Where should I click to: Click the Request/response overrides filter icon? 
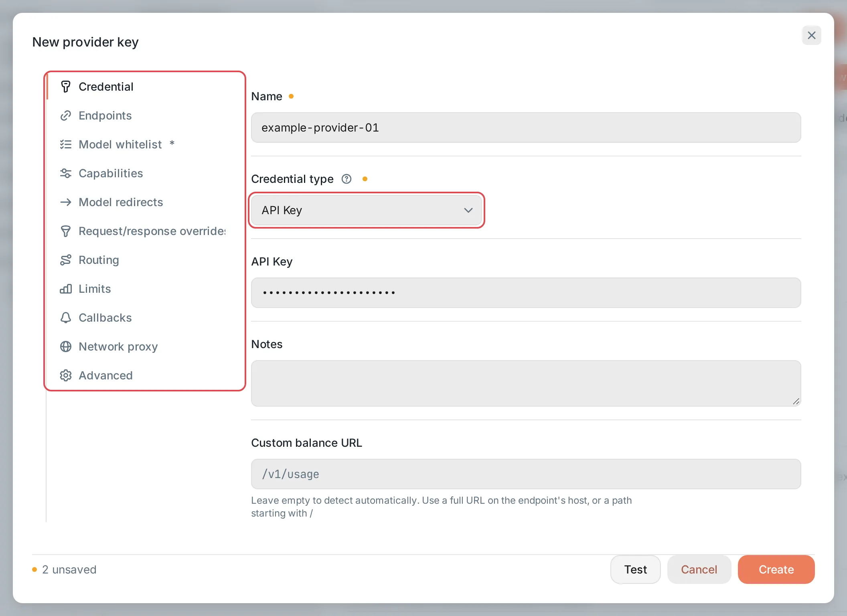66,231
